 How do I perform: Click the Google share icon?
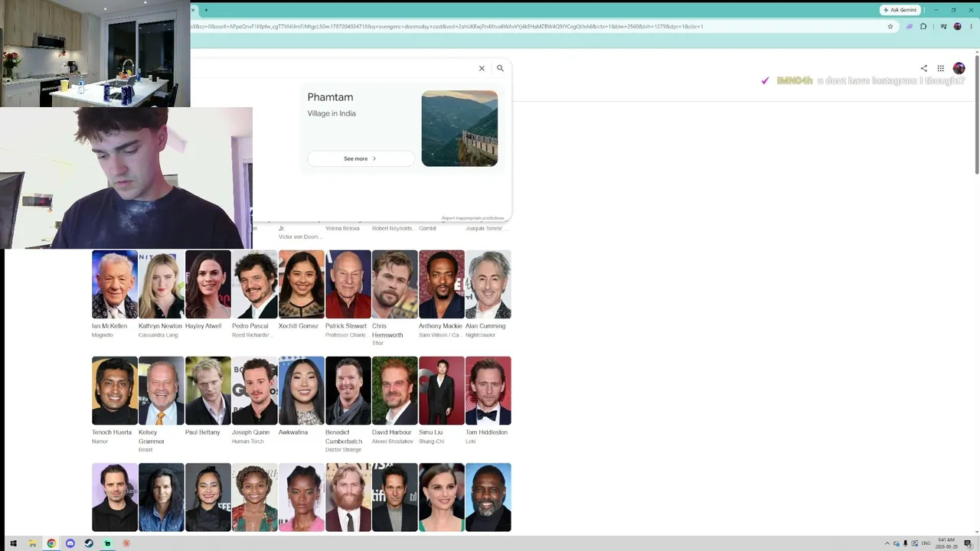[923, 68]
